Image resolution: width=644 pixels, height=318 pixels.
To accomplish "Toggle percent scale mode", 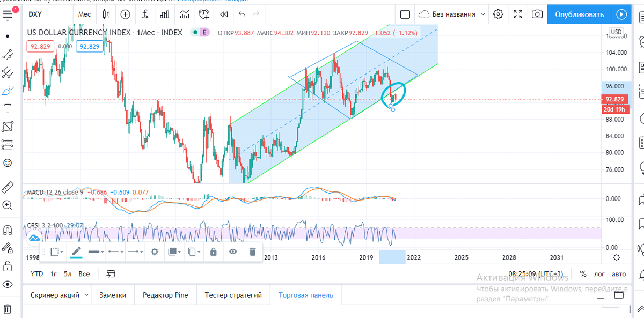I will [x=583, y=274].
